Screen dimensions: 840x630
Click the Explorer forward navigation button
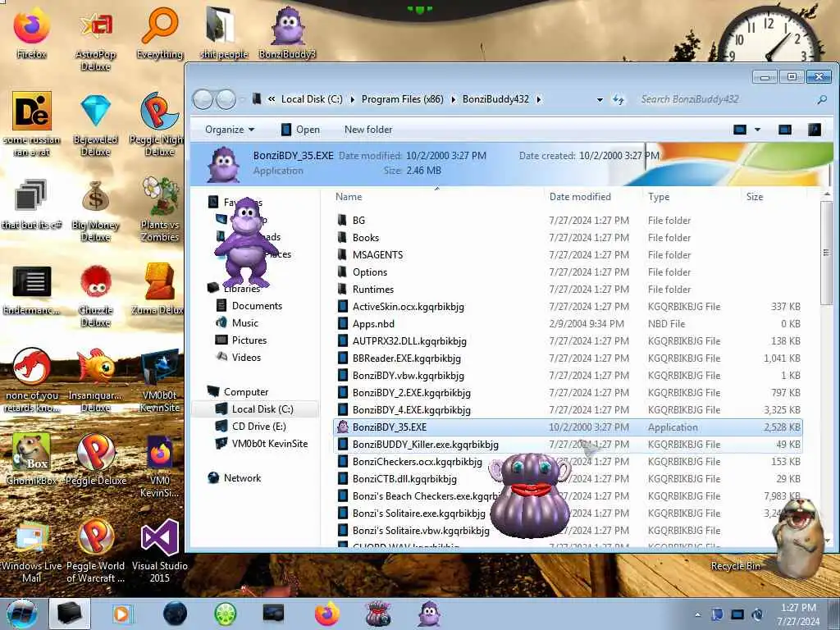tap(226, 99)
